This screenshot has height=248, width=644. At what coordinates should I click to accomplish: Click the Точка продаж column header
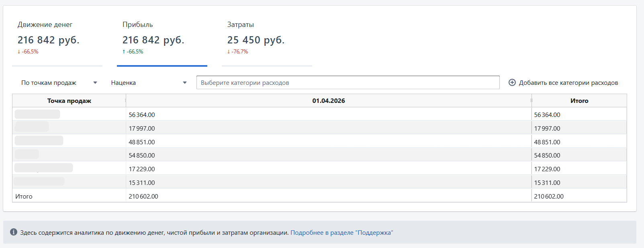pos(69,101)
